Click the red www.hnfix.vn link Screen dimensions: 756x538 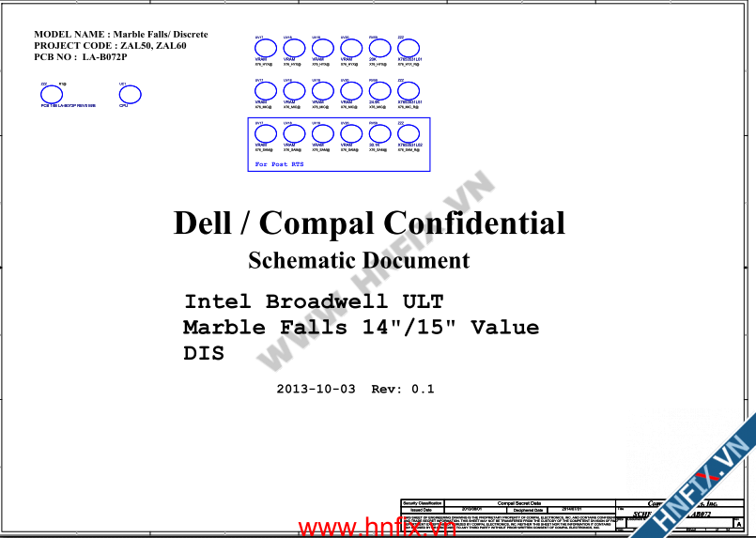click(x=377, y=528)
